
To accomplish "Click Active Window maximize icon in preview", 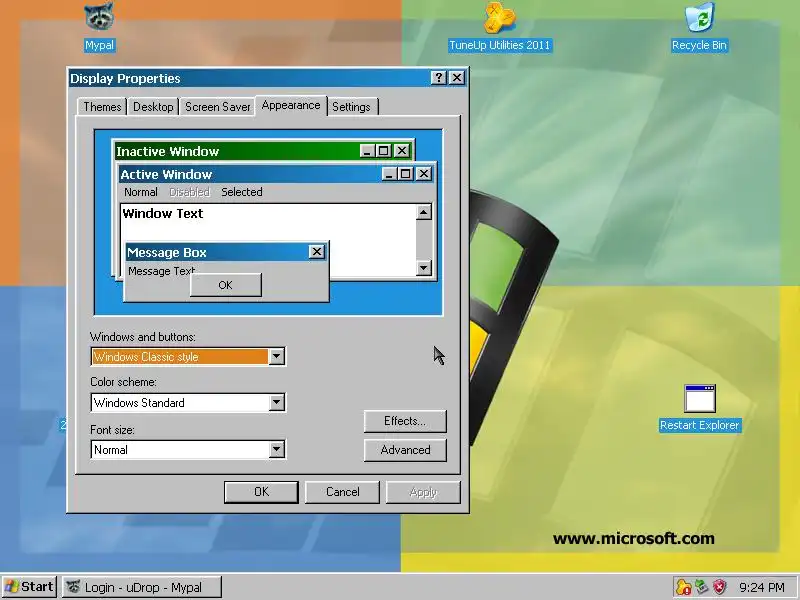I will tap(405, 174).
